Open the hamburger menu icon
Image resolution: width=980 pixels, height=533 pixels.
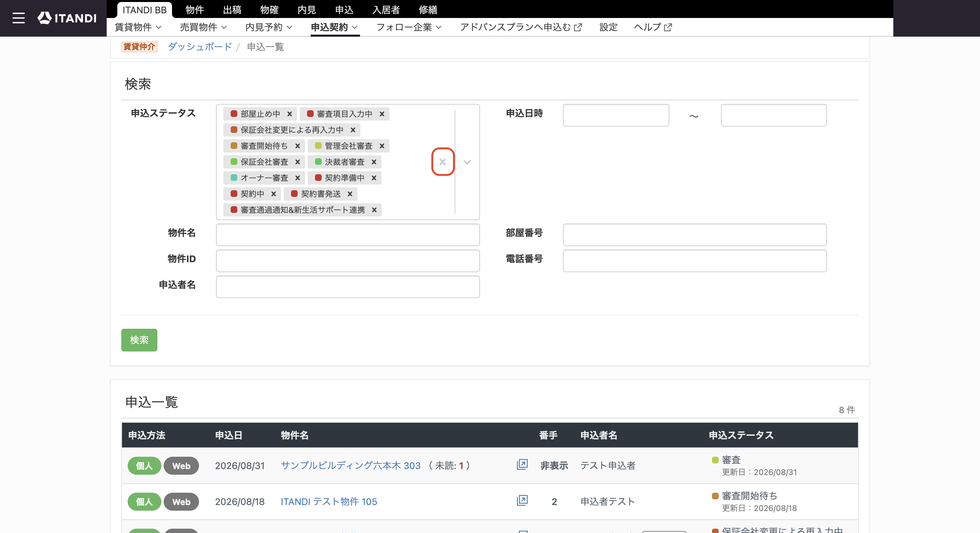click(18, 18)
